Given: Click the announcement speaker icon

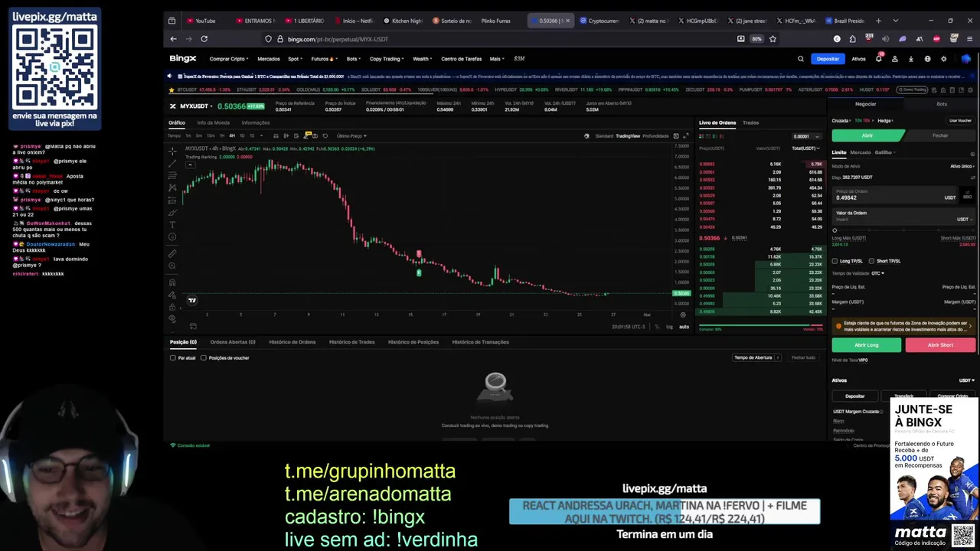Looking at the screenshot, I should tap(170, 76).
